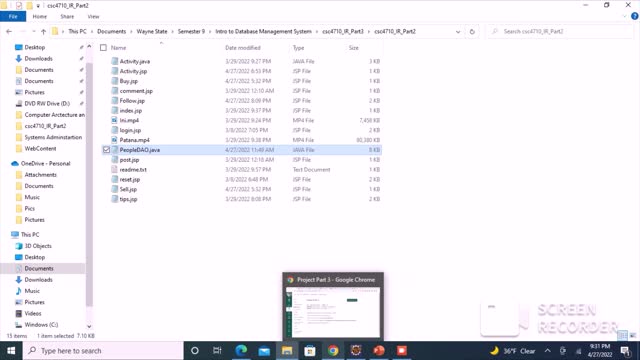Select the comment.jsp file
The height and width of the screenshot is (360, 640).
(136, 91)
